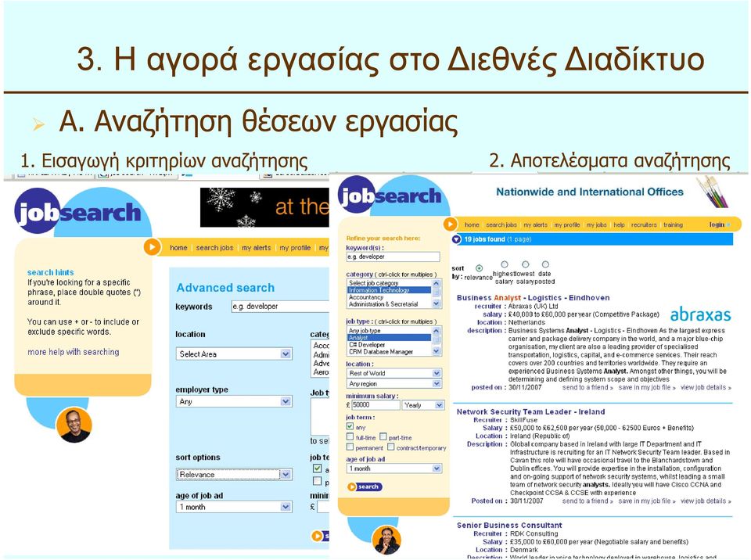This screenshot has width=751, height=560.
Task: Click 'my alerts' in the Advanced search page menu
Action: pos(257,248)
